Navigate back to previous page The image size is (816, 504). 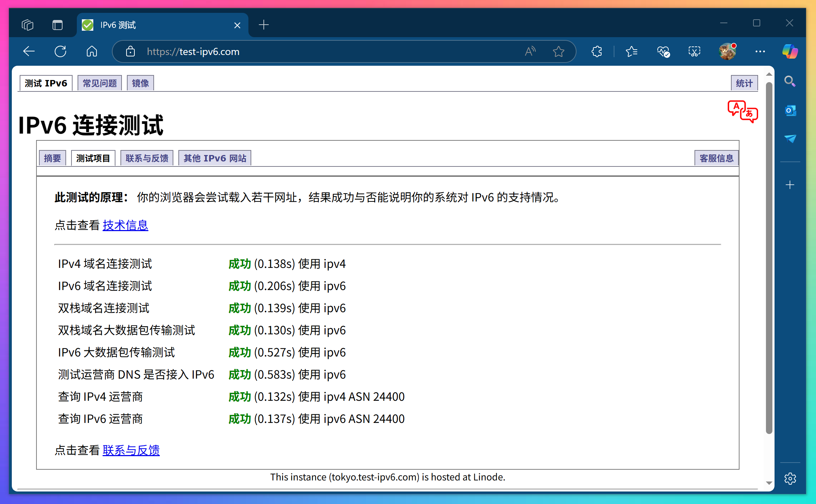click(29, 51)
